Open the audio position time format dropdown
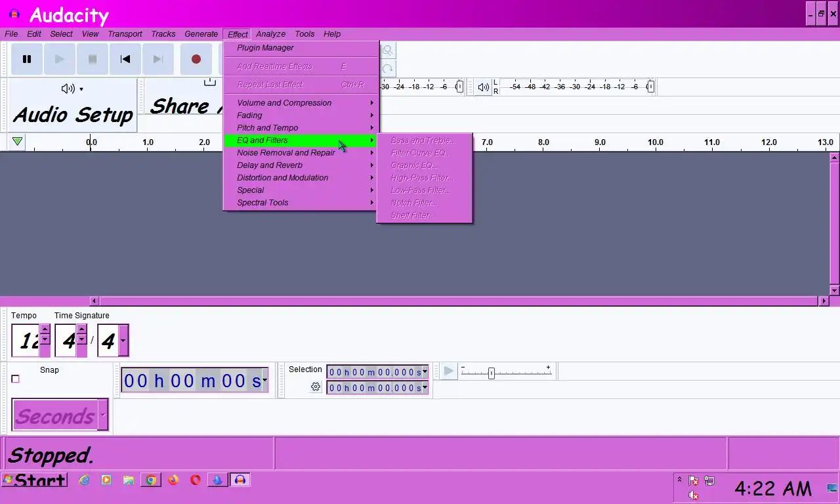 pyautogui.click(x=264, y=380)
